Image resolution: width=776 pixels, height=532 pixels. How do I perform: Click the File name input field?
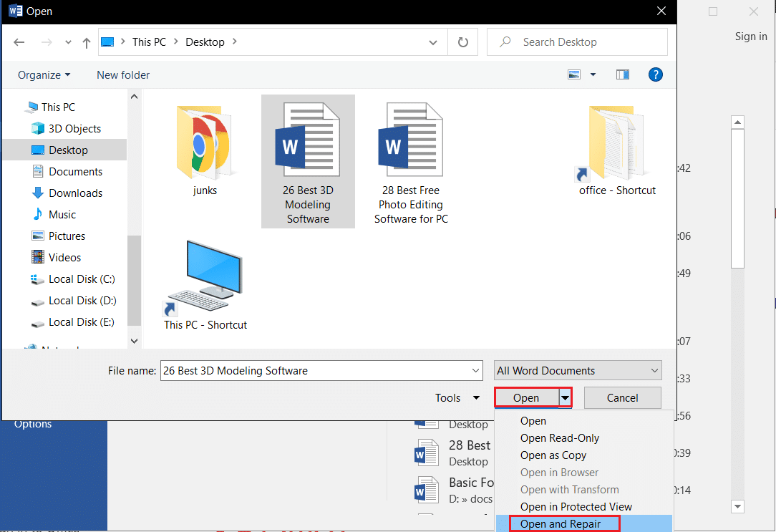click(315, 370)
